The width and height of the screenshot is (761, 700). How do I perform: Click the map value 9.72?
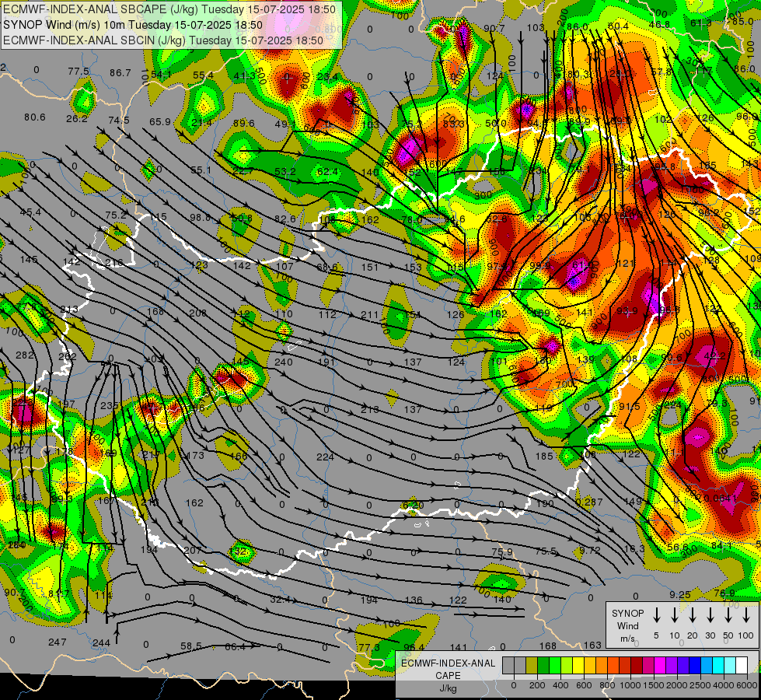pyautogui.click(x=590, y=551)
